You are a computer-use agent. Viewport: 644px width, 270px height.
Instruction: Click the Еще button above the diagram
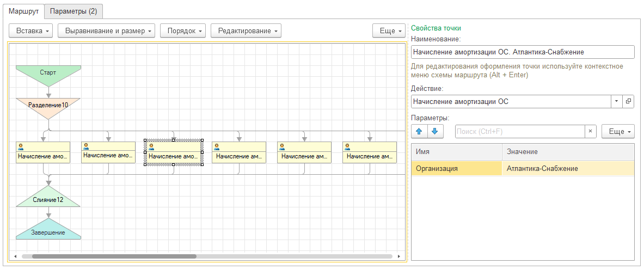point(389,30)
